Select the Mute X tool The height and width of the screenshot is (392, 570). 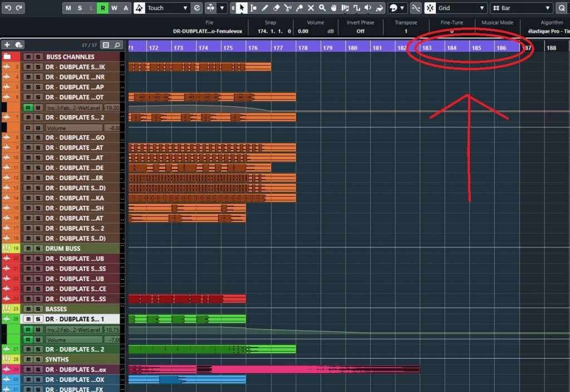tap(311, 8)
